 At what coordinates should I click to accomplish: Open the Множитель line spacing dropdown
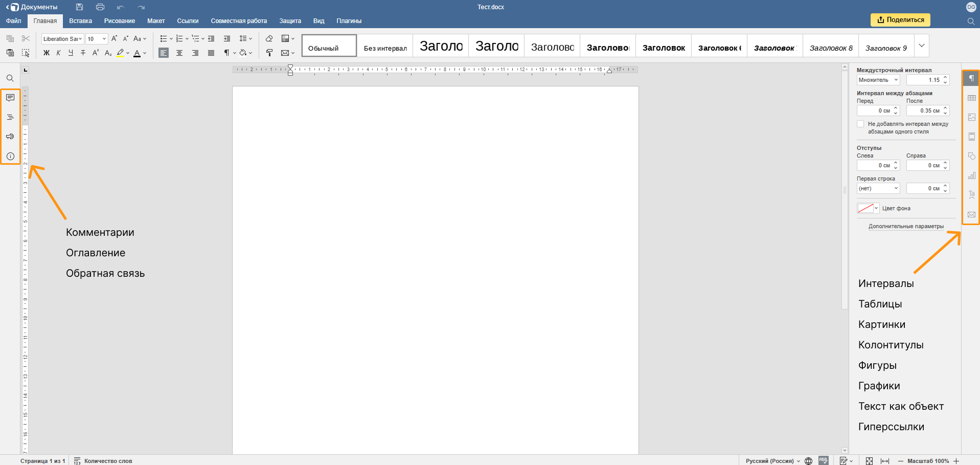878,80
